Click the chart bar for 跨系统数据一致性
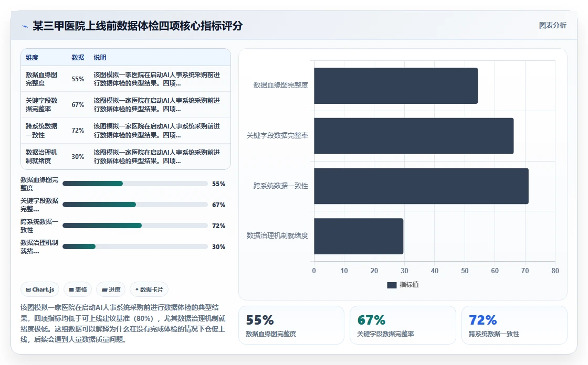The width and height of the screenshot is (588, 365). pyautogui.click(x=422, y=186)
